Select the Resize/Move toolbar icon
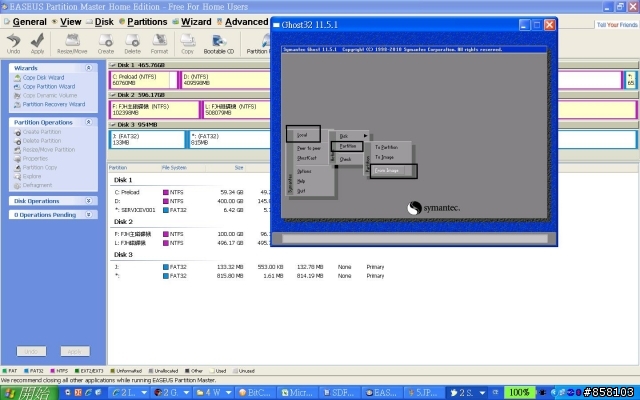 [72, 43]
